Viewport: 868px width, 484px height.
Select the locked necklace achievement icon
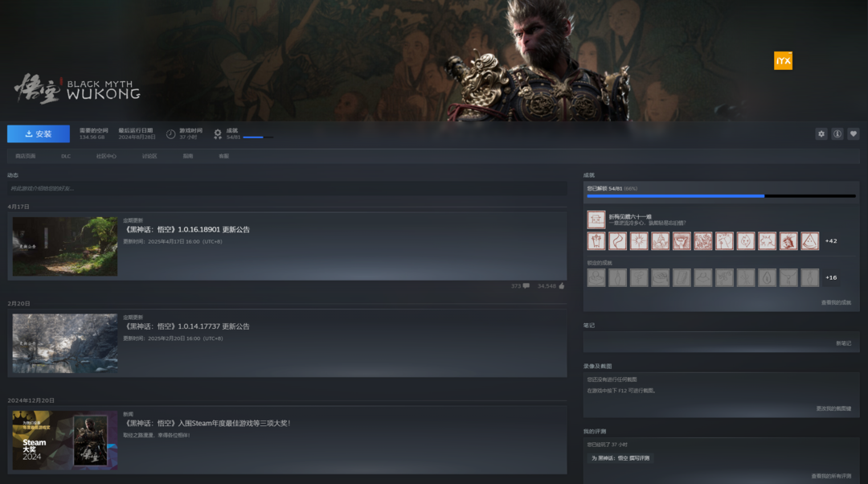[x=788, y=277]
